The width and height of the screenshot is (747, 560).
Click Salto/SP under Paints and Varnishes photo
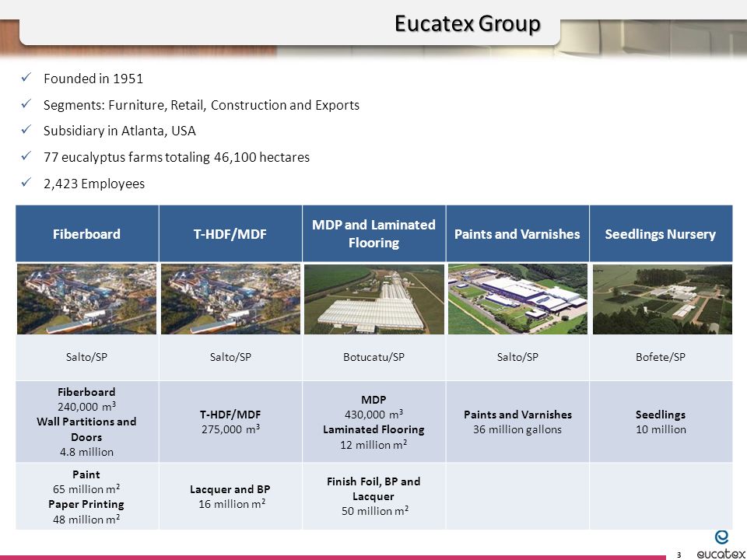point(517,357)
